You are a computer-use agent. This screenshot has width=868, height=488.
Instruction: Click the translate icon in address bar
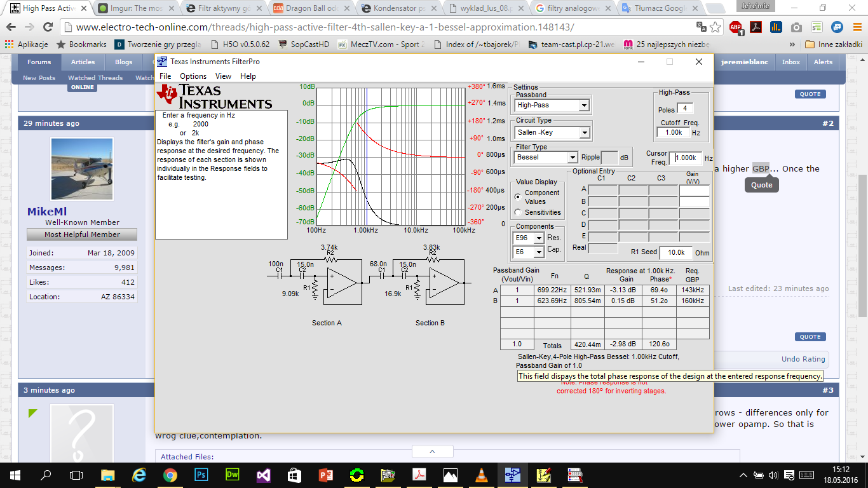701,27
